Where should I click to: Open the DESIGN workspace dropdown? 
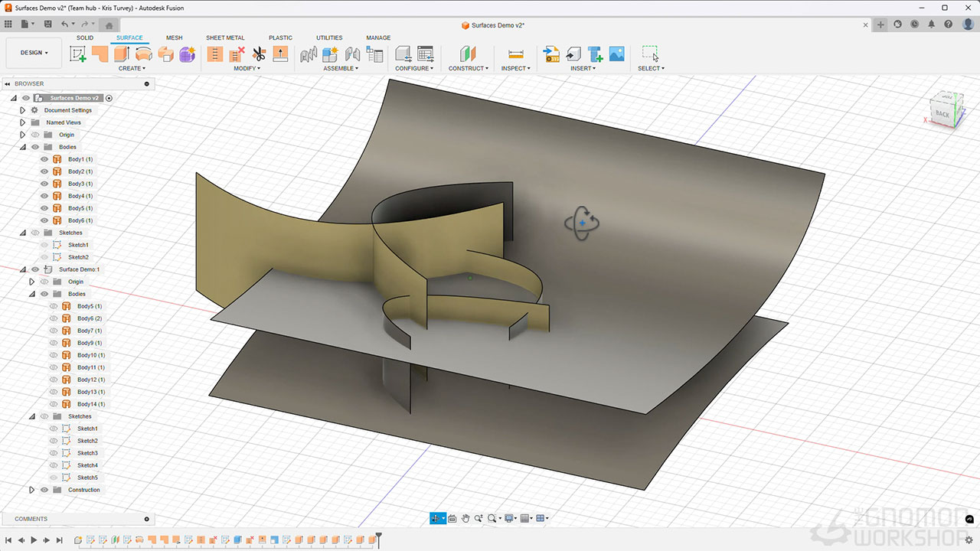[34, 53]
